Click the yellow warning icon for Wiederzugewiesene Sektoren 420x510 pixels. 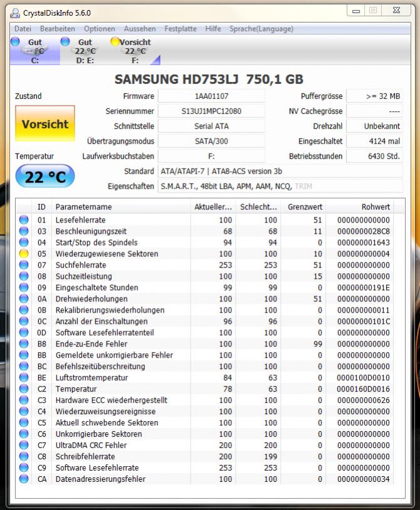coord(24,254)
